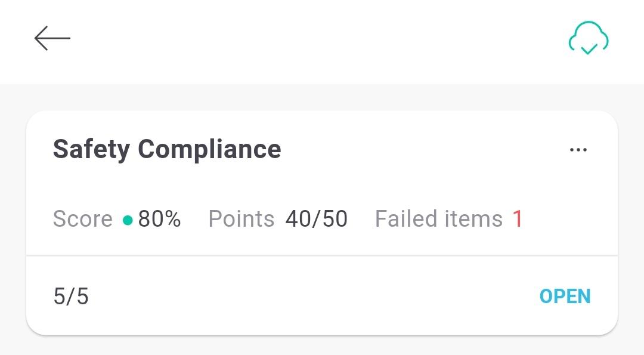
Task: Tap the grey background below the card
Action: (x=322, y=346)
